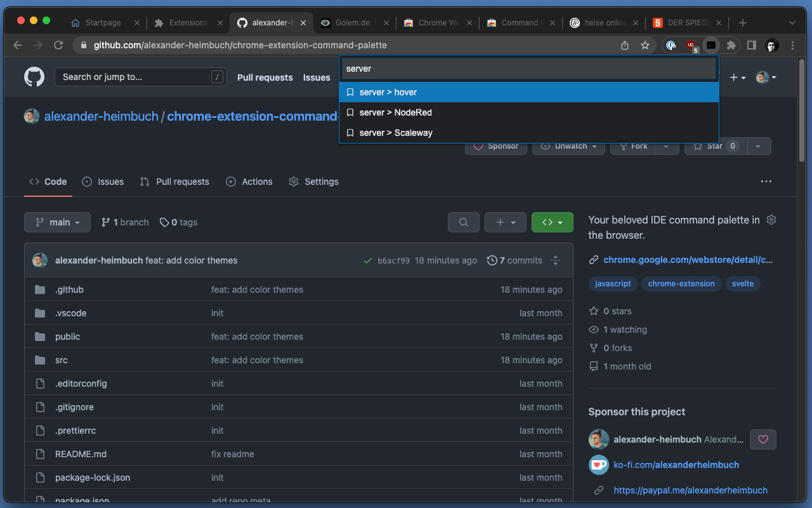This screenshot has height=508, width=812.
Task: Open the uBlock Origin extension icon
Action: (691, 45)
